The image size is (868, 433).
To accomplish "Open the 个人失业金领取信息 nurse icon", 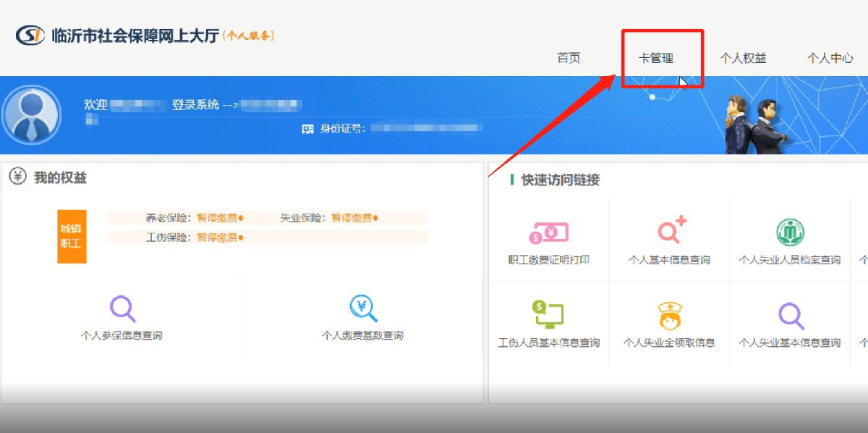I will tap(670, 315).
